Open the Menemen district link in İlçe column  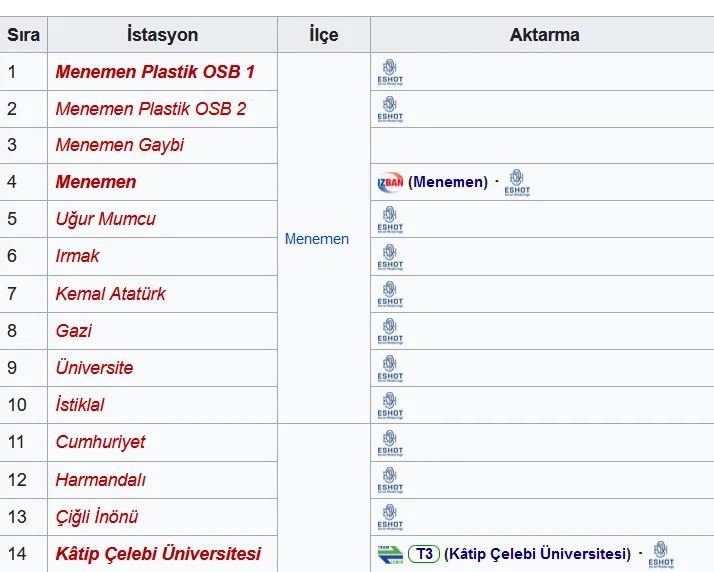point(317,239)
